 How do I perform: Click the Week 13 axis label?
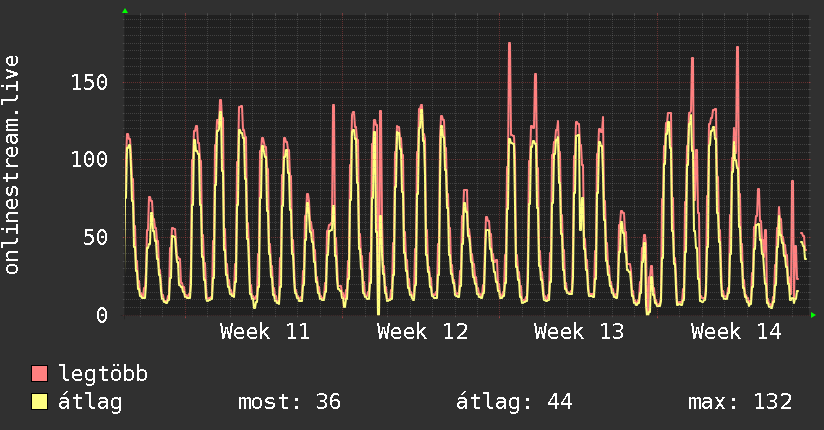pyautogui.click(x=579, y=332)
